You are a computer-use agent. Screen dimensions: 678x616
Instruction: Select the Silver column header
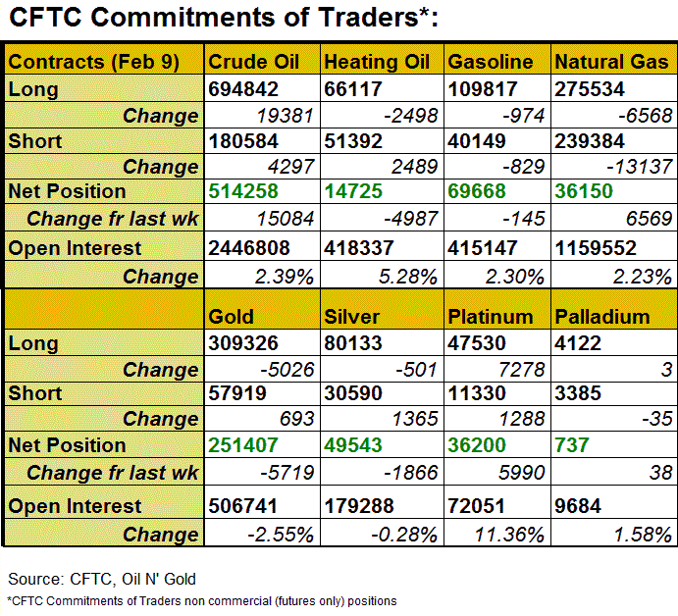coord(352,316)
